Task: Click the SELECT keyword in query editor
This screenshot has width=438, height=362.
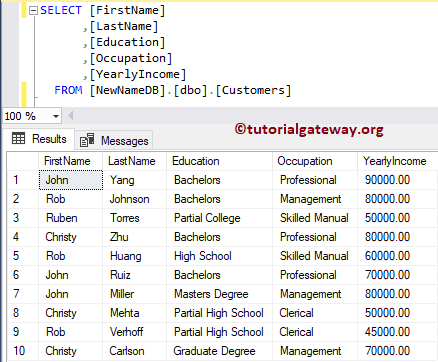Action: pos(61,10)
